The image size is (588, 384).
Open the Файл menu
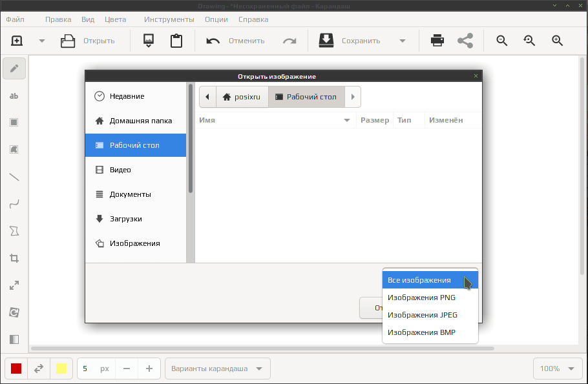[x=15, y=19]
